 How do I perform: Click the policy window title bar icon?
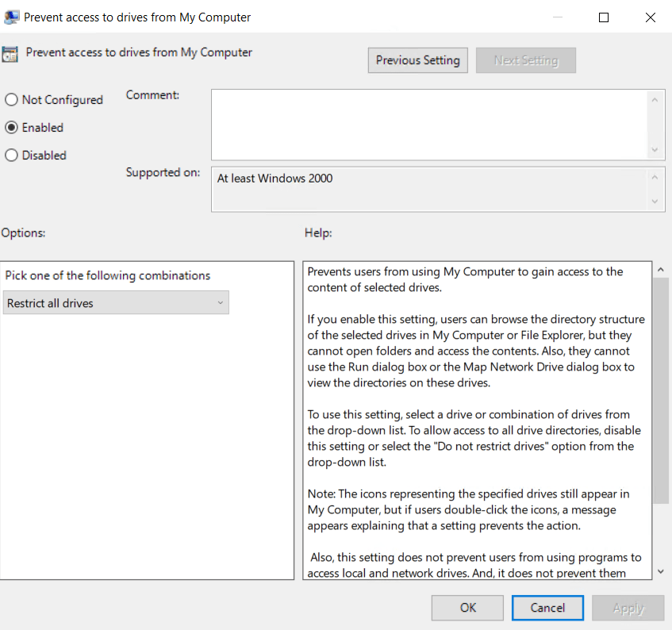pyautogui.click(x=11, y=17)
